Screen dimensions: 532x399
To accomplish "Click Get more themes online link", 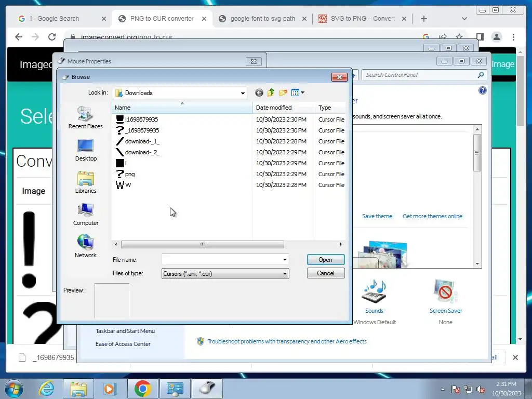I will pos(432,216).
